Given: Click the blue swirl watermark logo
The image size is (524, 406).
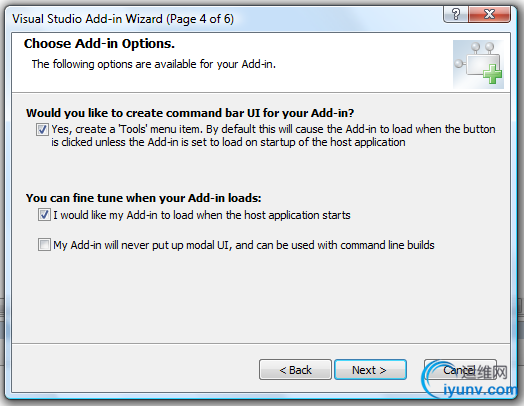Looking at the screenshot, I should coord(434,379).
